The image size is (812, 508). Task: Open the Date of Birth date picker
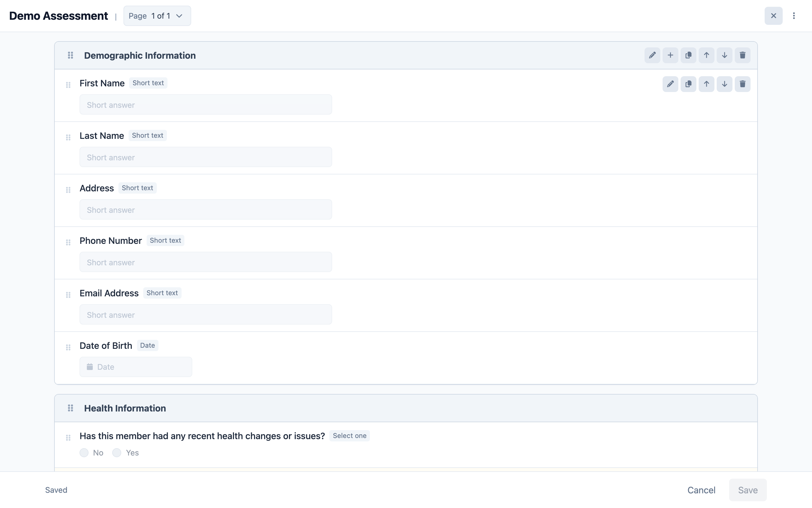[136, 367]
